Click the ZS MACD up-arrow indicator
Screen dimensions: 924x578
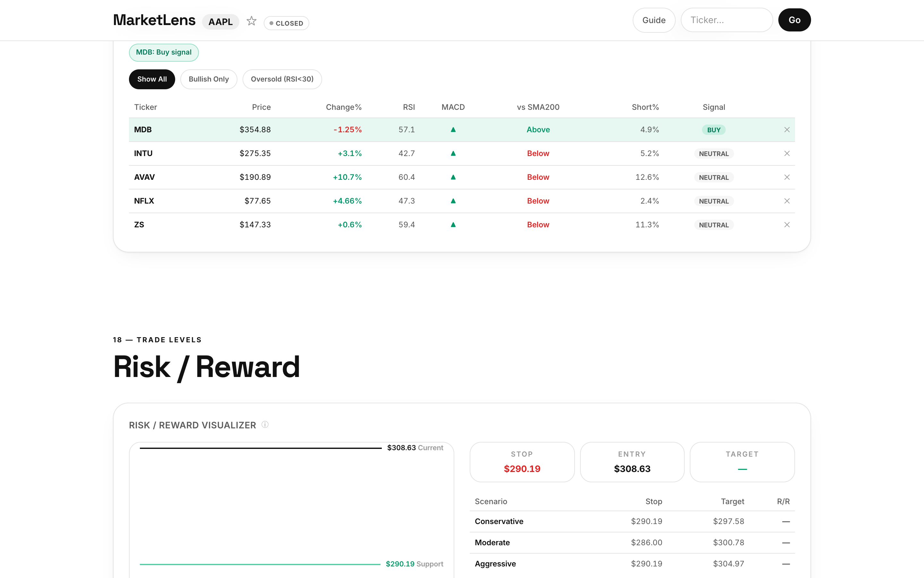pos(453,225)
